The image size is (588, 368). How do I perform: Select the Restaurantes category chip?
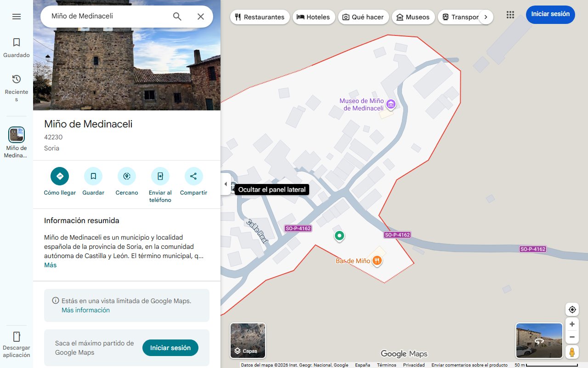pos(260,17)
